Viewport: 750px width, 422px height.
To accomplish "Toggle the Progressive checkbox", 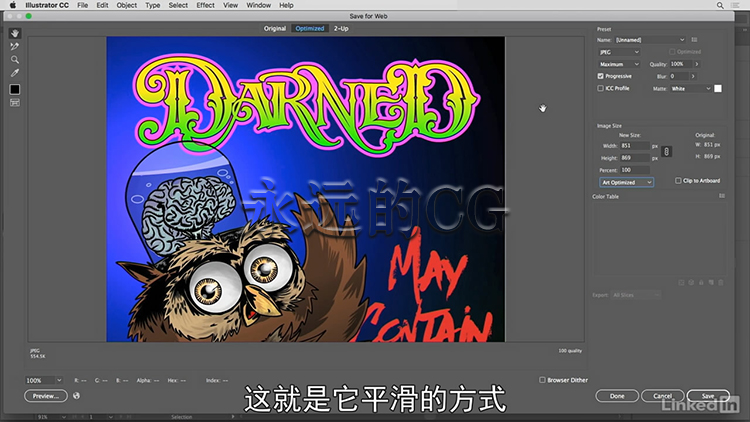I will tap(600, 76).
